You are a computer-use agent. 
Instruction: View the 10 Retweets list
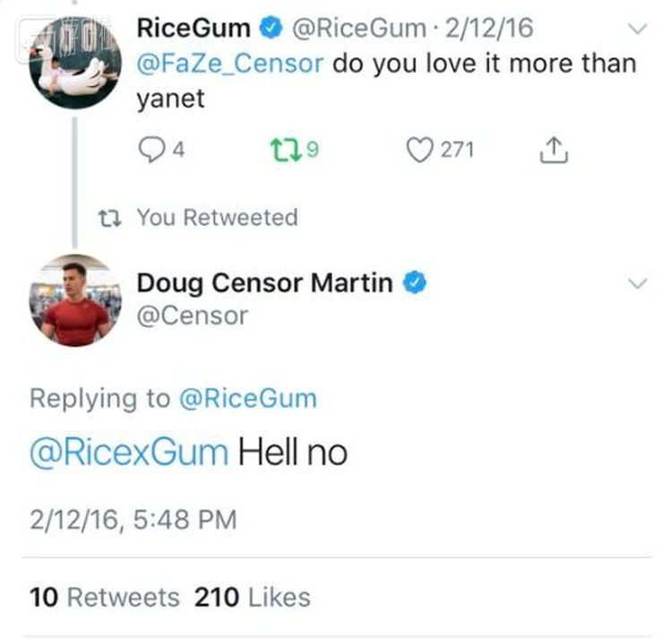(104, 597)
